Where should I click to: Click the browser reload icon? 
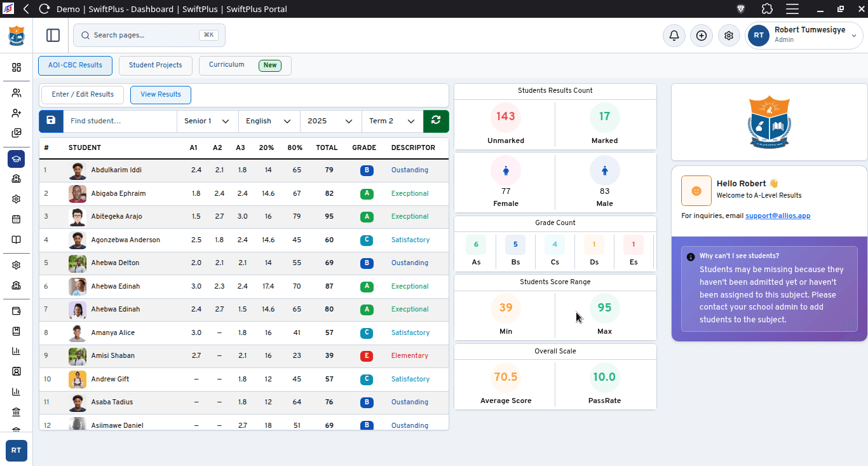click(44, 9)
